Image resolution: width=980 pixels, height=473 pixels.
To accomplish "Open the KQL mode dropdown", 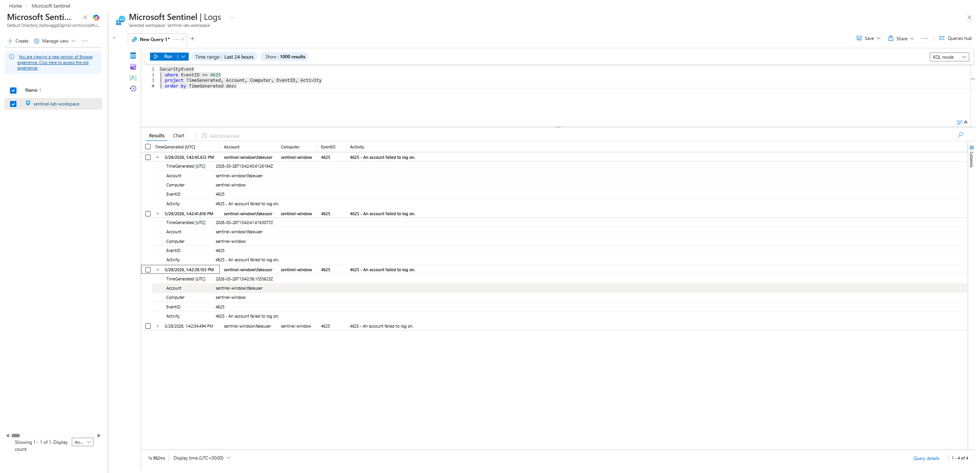I will 949,57.
